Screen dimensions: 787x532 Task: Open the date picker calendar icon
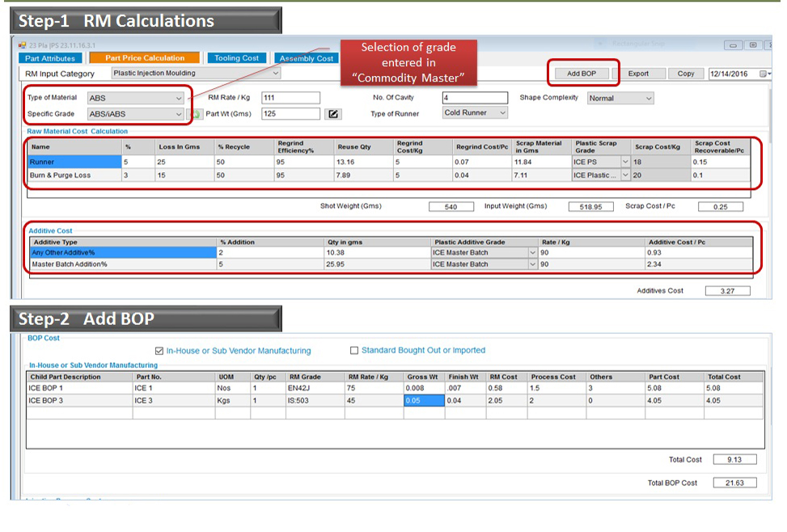click(764, 74)
